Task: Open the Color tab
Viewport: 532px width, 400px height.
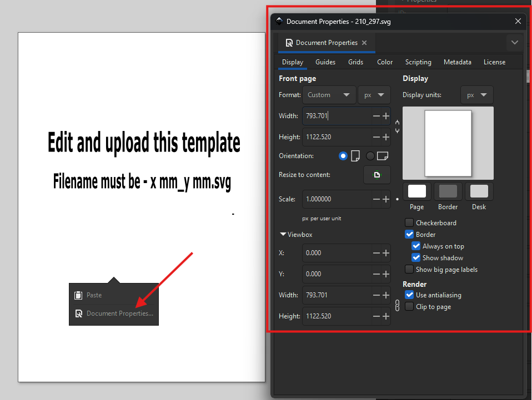Action: click(x=385, y=62)
